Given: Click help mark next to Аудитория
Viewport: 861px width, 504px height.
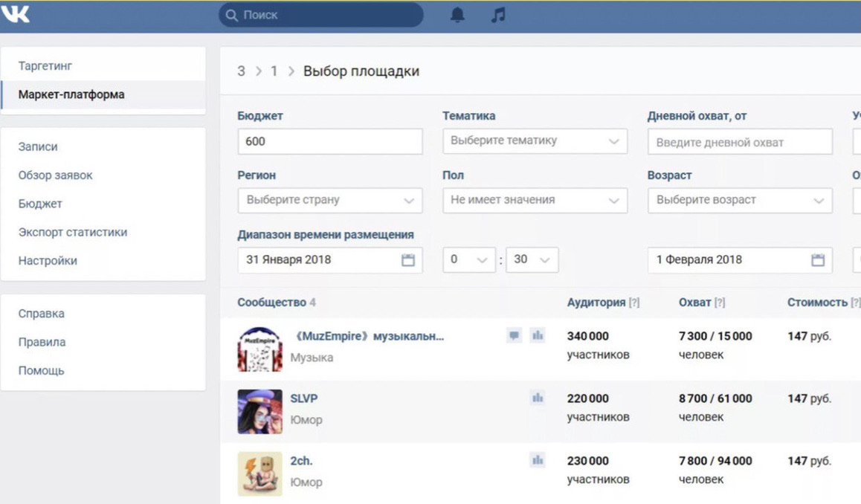Looking at the screenshot, I should (634, 303).
